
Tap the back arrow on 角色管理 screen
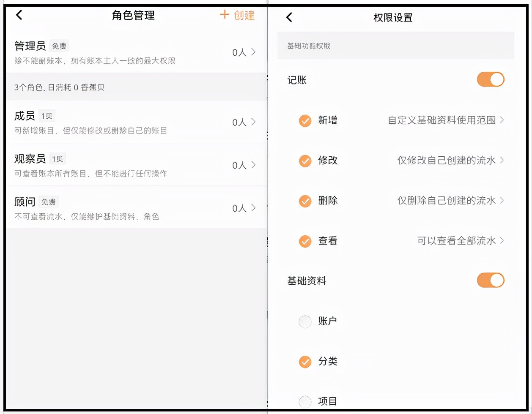[x=19, y=15]
